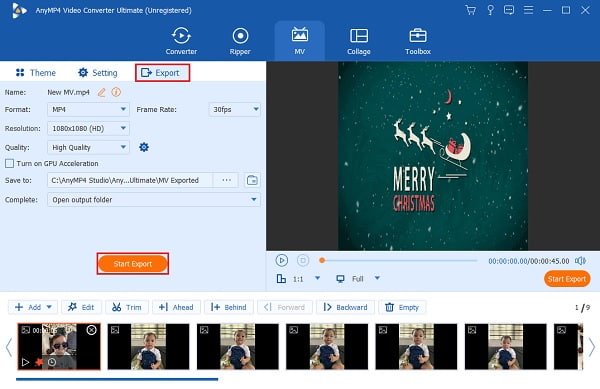600x389 pixels.
Task: Click the Backward button
Action: [346, 307]
